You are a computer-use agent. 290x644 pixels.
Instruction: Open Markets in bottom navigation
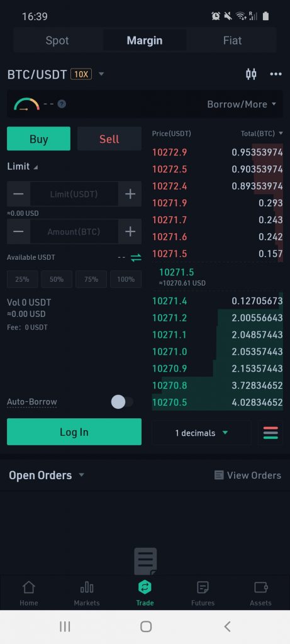click(x=87, y=594)
